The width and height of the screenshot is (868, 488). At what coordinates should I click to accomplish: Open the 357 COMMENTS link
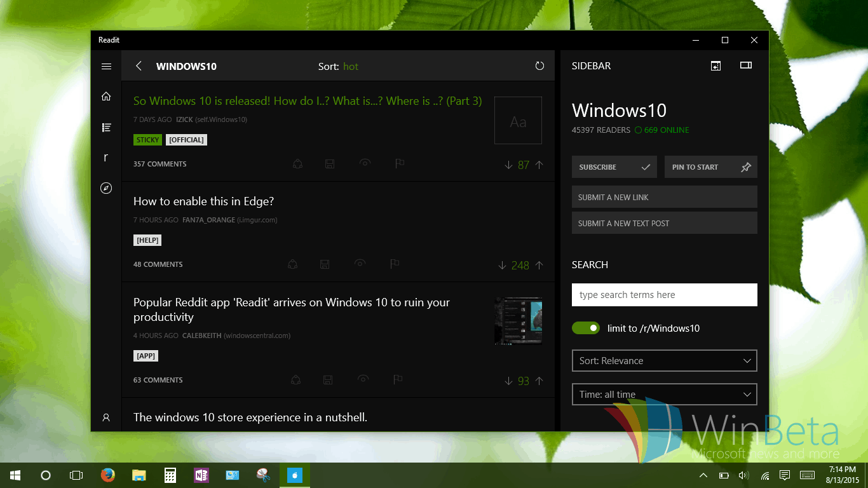click(160, 164)
